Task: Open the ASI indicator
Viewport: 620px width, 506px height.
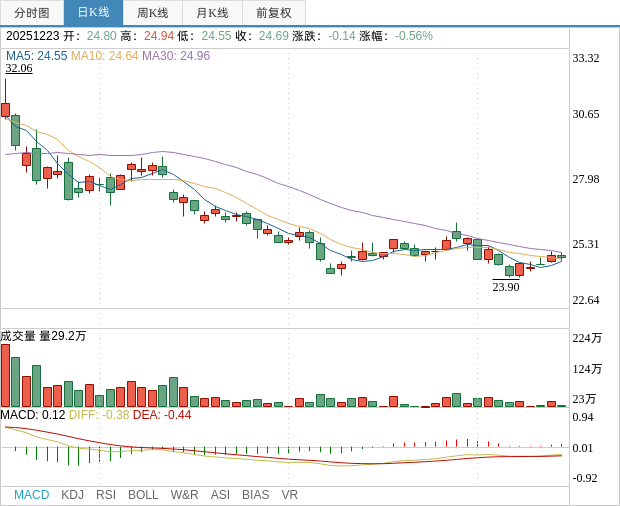Action: coord(220,495)
